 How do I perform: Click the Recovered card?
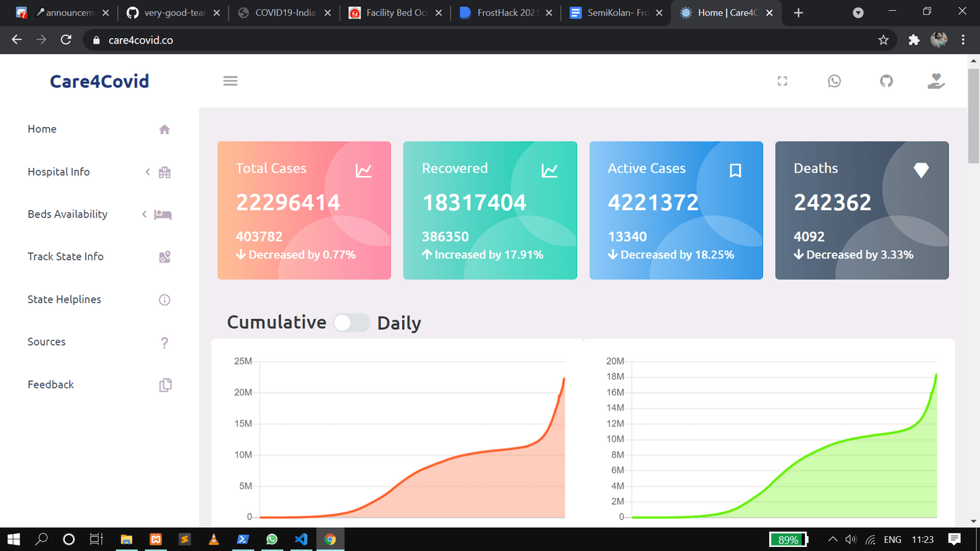click(x=490, y=210)
